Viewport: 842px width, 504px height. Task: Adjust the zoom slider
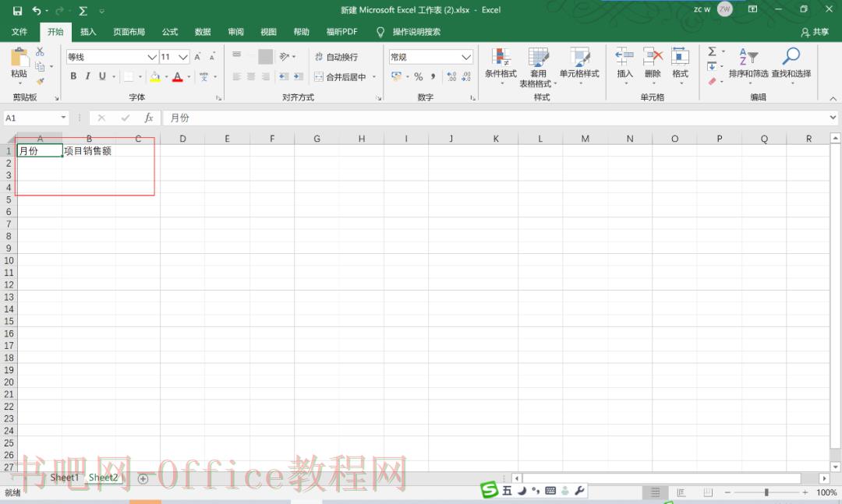coord(766,492)
